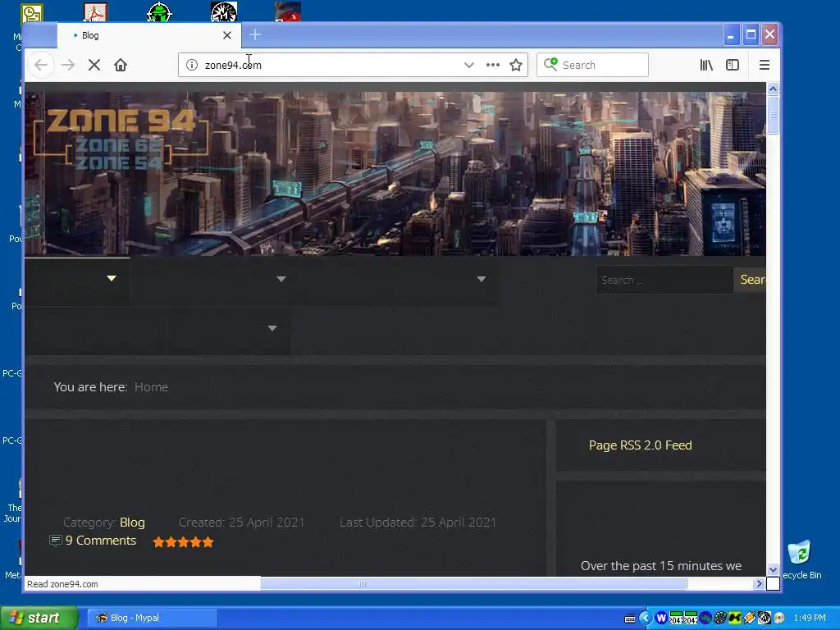Show site information icon in address bar
This screenshot has height=630, width=840.
click(x=192, y=66)
